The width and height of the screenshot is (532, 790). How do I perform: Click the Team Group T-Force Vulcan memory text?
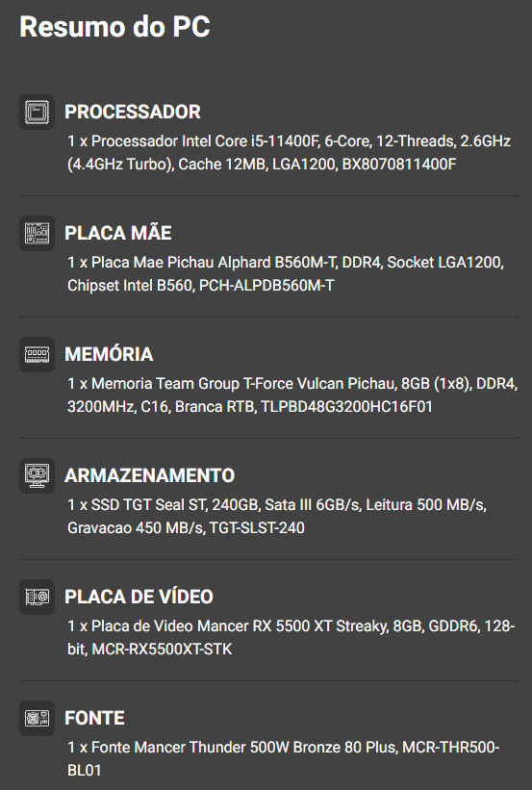tap(292, 395)
